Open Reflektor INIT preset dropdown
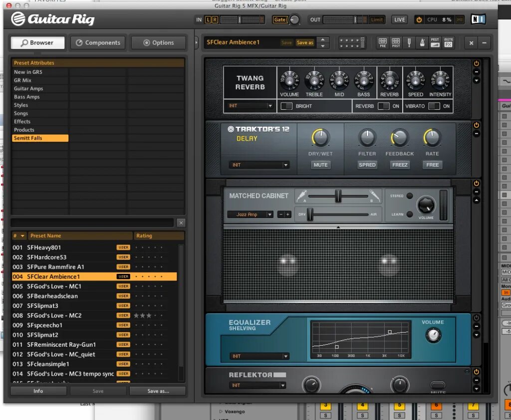 click(x=257, y=385)
